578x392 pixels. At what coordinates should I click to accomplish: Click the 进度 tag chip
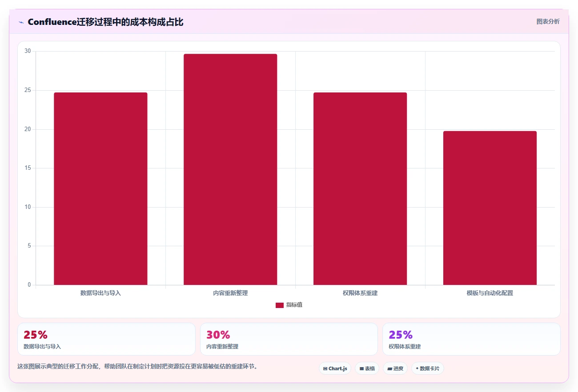[x=395, y=368]
